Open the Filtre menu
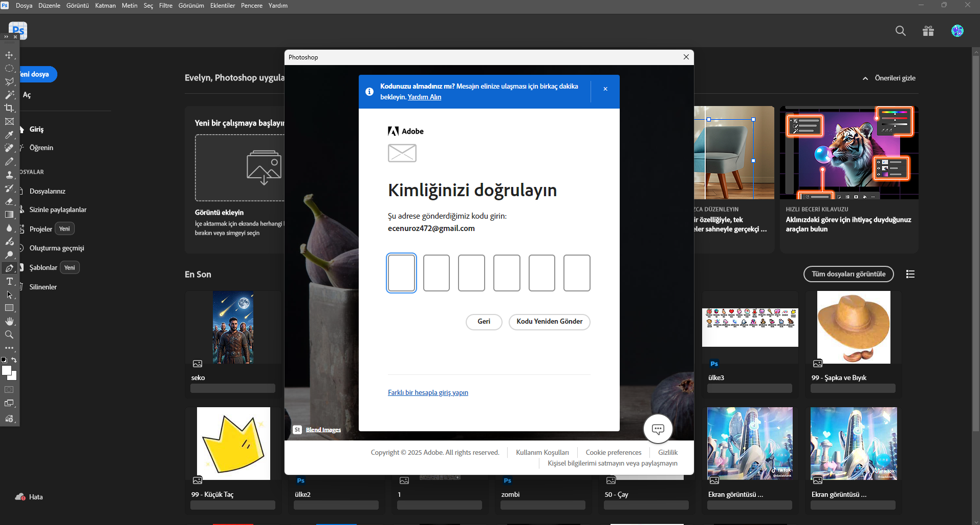 (166, 6)
